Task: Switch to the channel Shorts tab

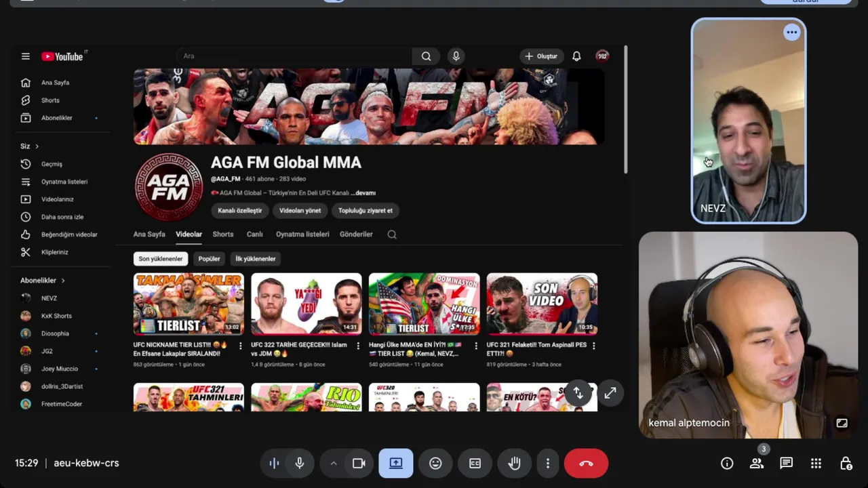Action: [x=223, y=235]
